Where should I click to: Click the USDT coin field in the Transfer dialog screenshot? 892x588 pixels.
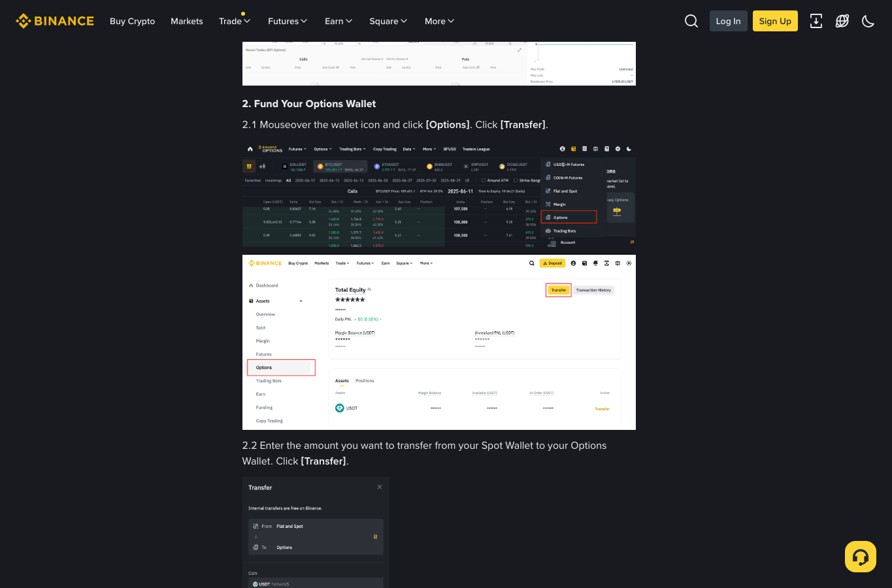316,583
